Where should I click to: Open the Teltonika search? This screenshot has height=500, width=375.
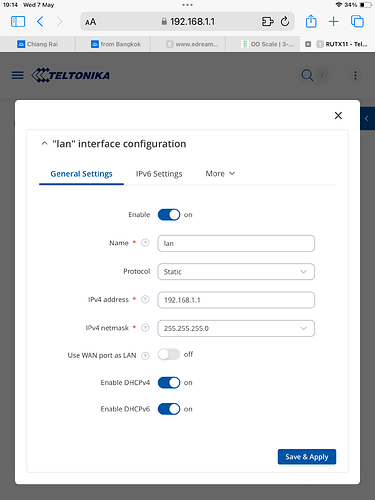307,75
